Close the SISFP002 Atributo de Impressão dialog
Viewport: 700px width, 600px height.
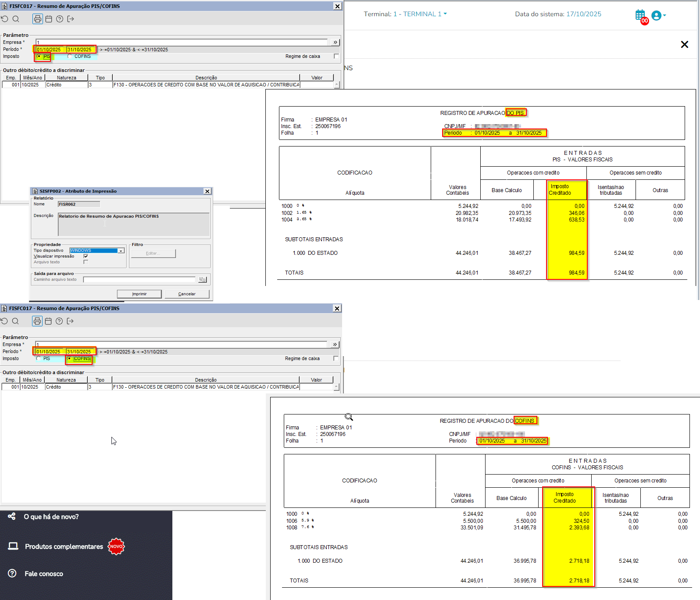207,191
